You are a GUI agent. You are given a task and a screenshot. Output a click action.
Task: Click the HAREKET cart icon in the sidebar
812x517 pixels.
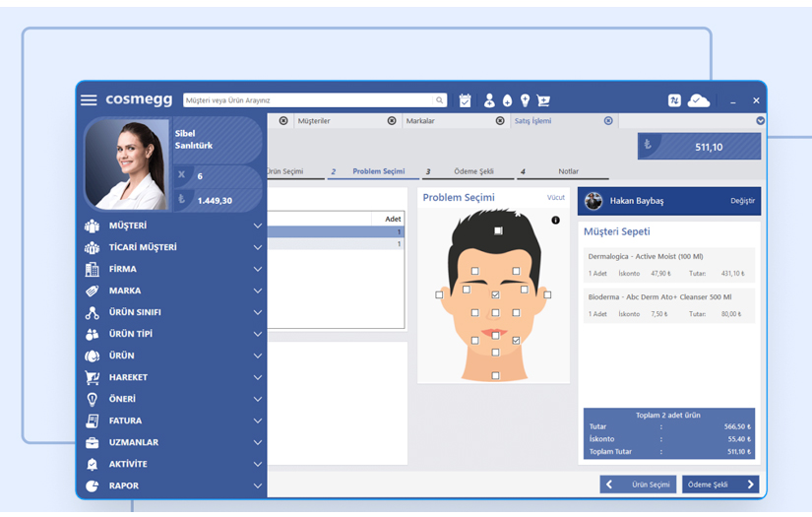coord(93,377)
